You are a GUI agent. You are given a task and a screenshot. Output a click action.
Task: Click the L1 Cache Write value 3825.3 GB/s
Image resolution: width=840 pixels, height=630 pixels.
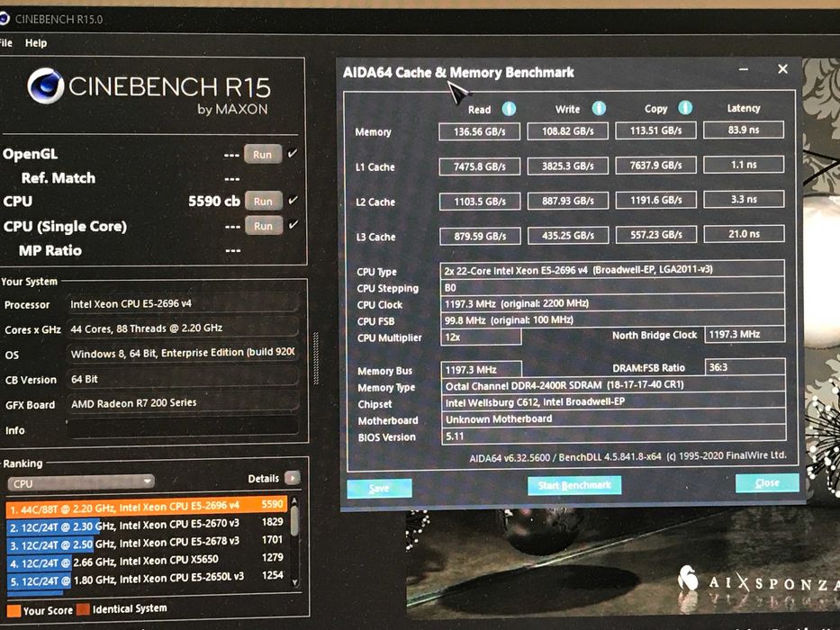point(568,166)
